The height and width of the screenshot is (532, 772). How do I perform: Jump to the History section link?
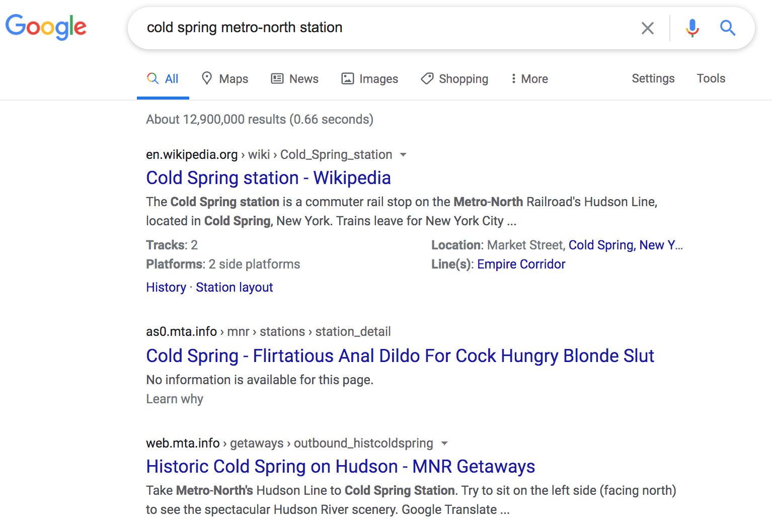click(x=166, y=287)
